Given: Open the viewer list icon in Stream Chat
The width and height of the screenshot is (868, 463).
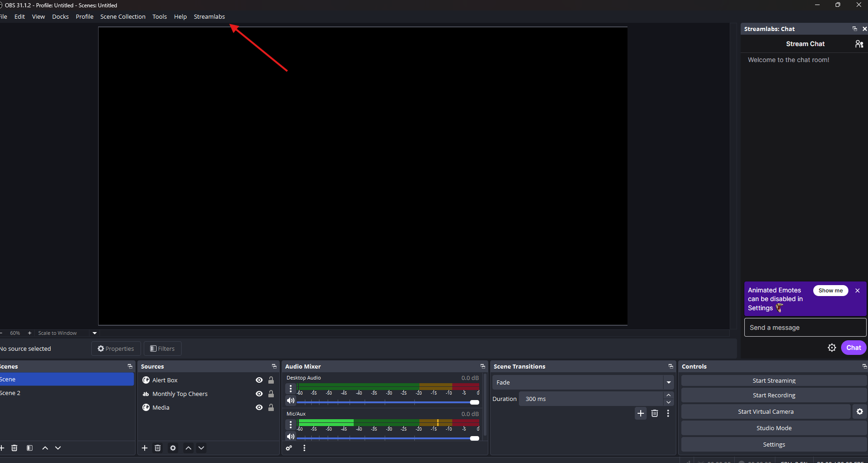Looking at the screenshot, I should coord(858,44).
